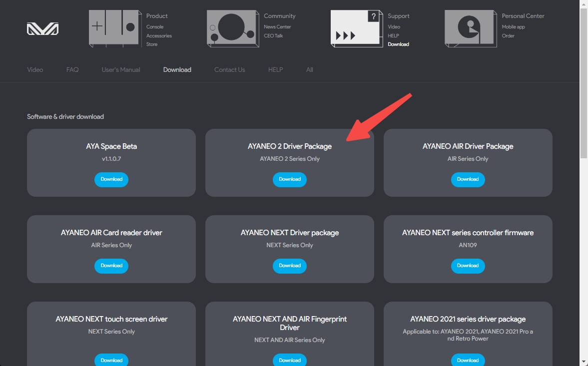Switch to the User's Manual tab
588x366 pixels.
(121, 70)
